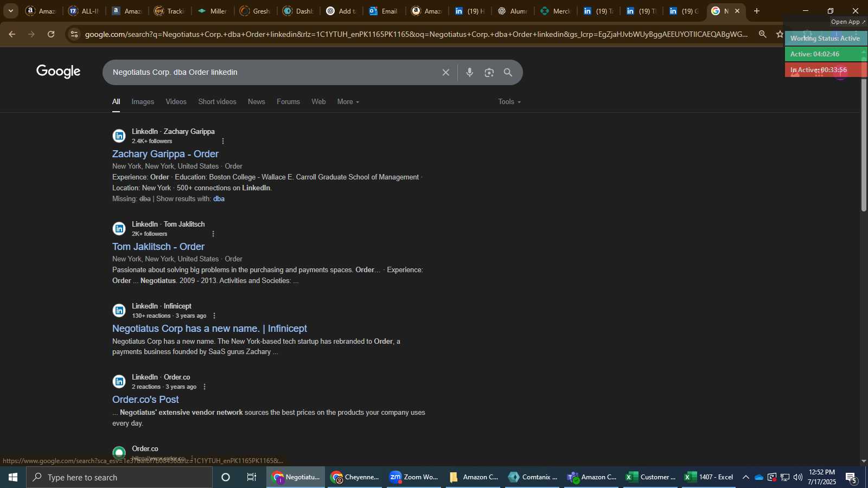Select the News search tab
The image size is (868, 488).
pos(257,102)
